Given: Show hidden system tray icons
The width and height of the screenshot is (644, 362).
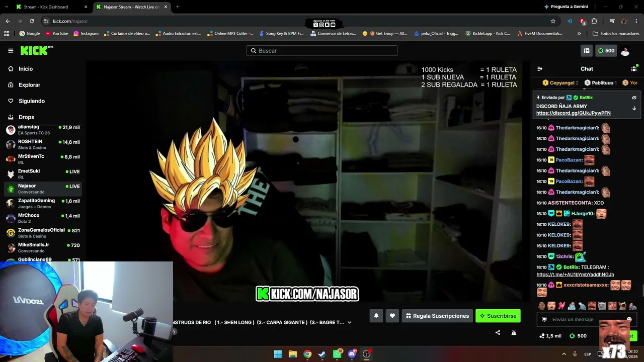Looking at the screenshot, I should 563,354.
